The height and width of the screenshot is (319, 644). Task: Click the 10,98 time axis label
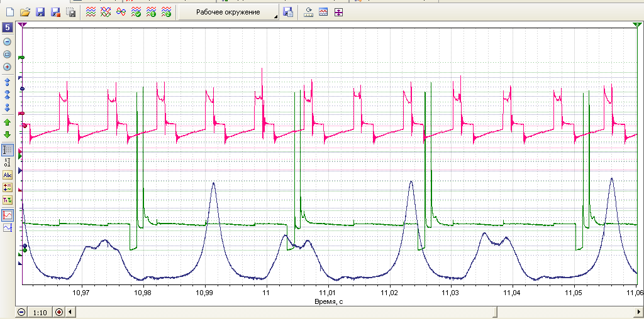(x=143, y=294)
